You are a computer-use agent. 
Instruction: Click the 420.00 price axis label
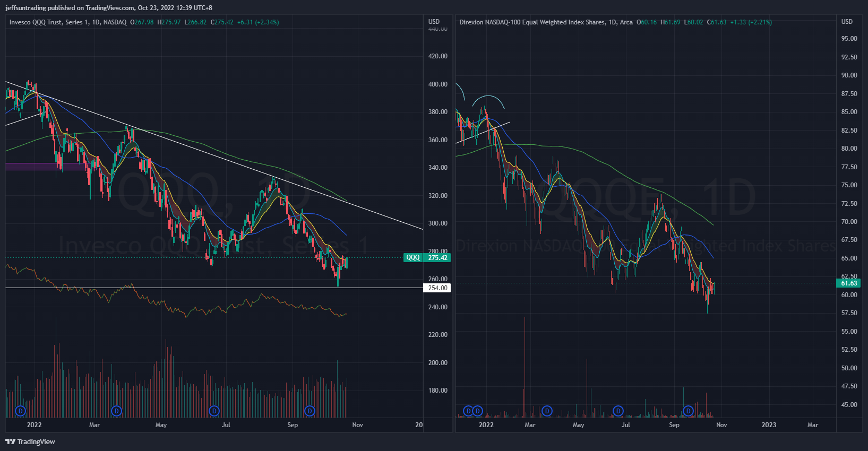(438, 56)
